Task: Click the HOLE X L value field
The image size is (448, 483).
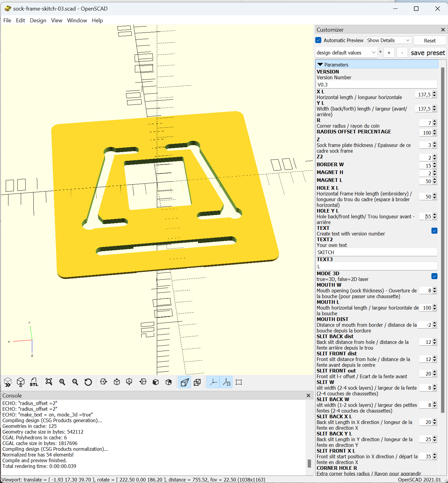Action: (x=426, y=197)
